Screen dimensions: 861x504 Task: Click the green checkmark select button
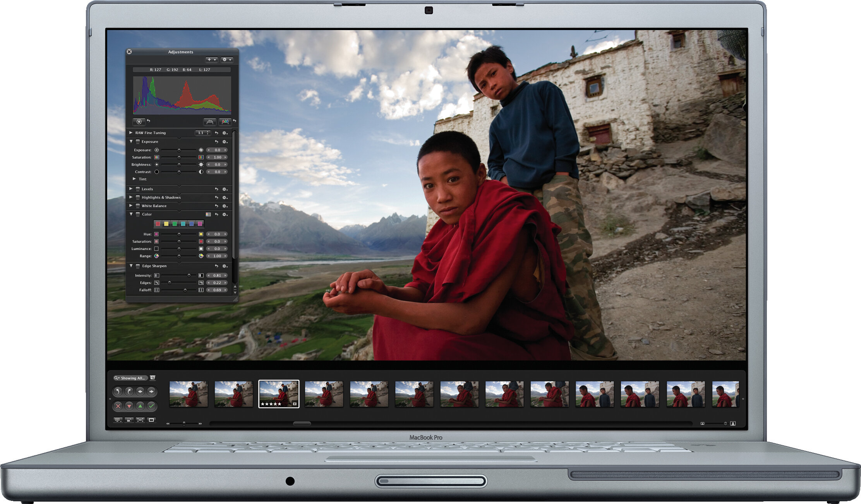151,406
